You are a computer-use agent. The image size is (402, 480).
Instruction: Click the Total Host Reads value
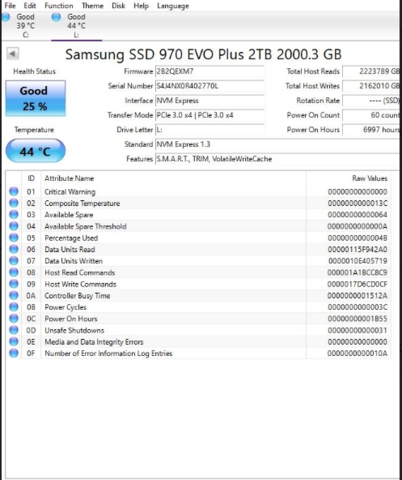click(371, 71)
